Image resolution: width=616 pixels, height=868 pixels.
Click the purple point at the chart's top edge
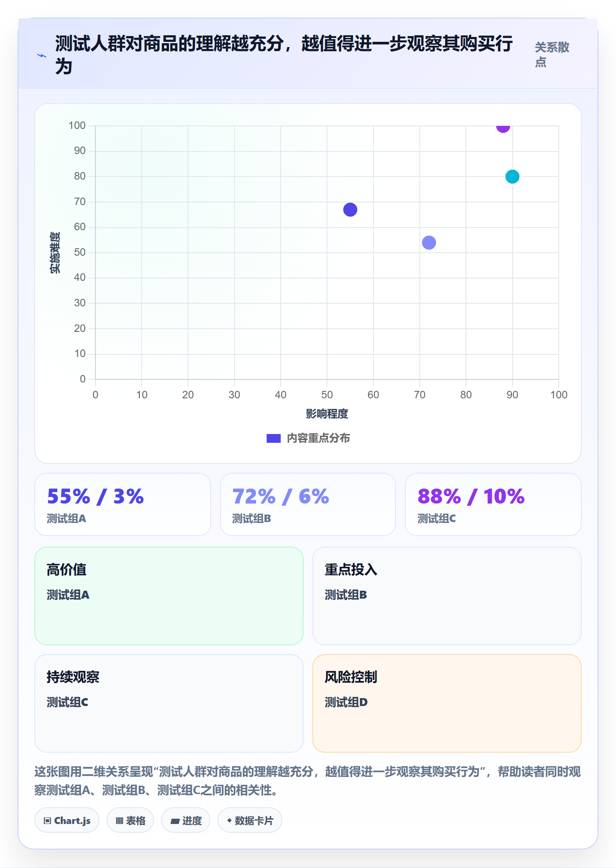(503, 128)
